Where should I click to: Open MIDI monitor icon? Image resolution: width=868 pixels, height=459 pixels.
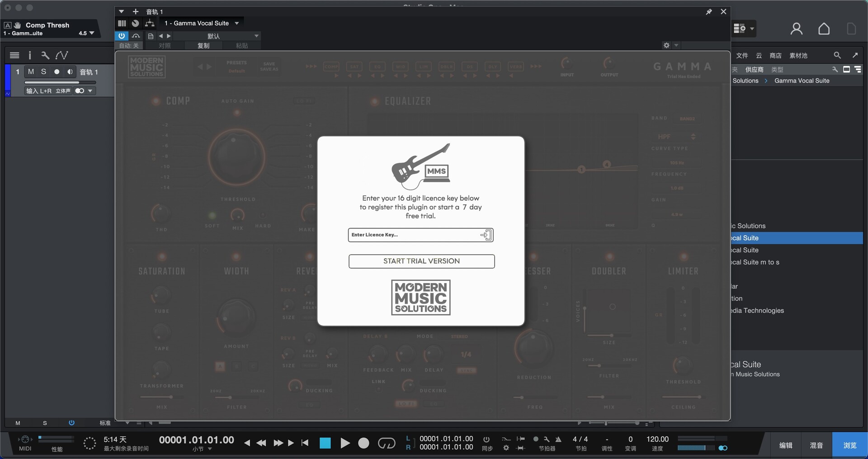click(x=25, y=439)
